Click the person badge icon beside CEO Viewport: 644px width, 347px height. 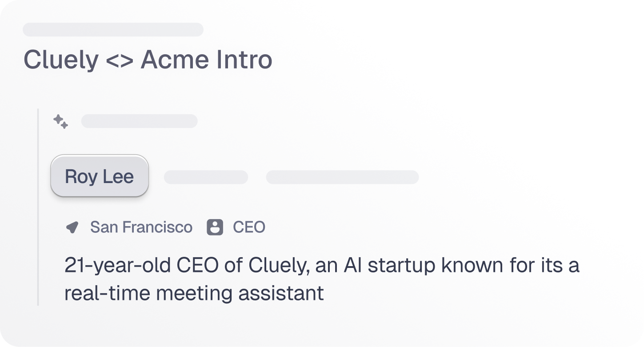click(x=215, y=227)
